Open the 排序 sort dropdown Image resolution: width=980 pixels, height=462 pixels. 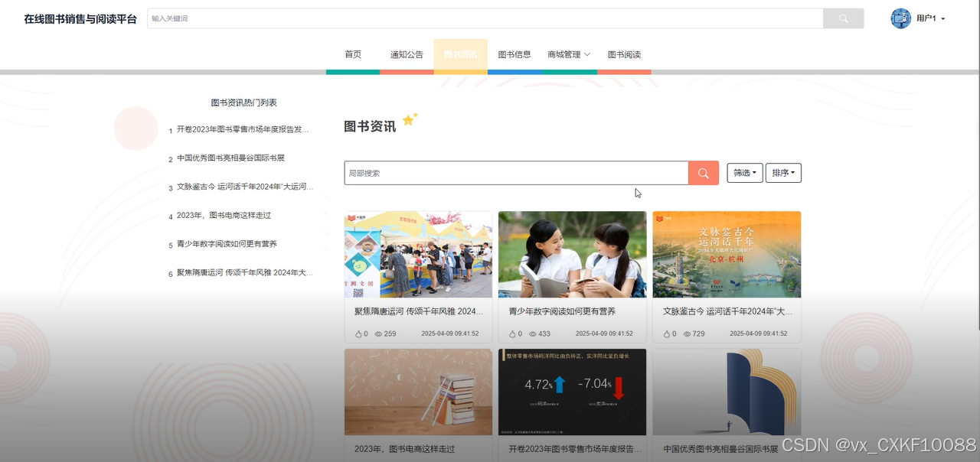pos(783,173)
